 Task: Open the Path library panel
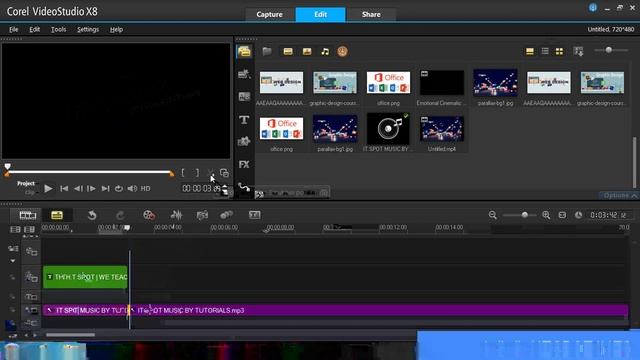pos(244,187)
